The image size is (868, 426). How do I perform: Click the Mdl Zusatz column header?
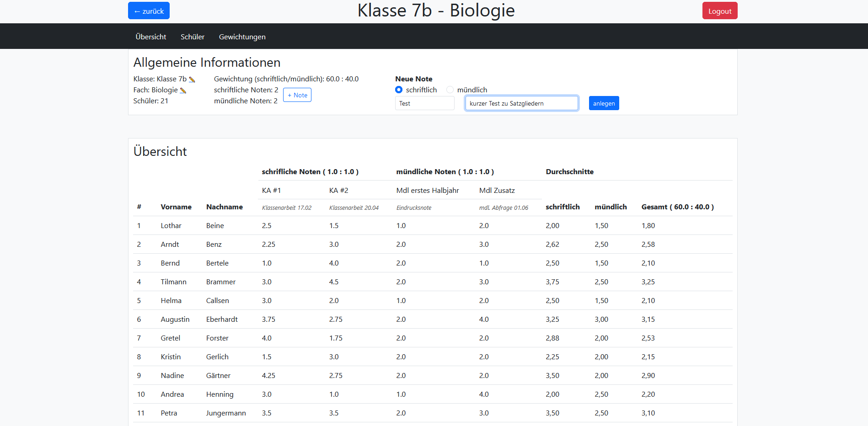497,190
